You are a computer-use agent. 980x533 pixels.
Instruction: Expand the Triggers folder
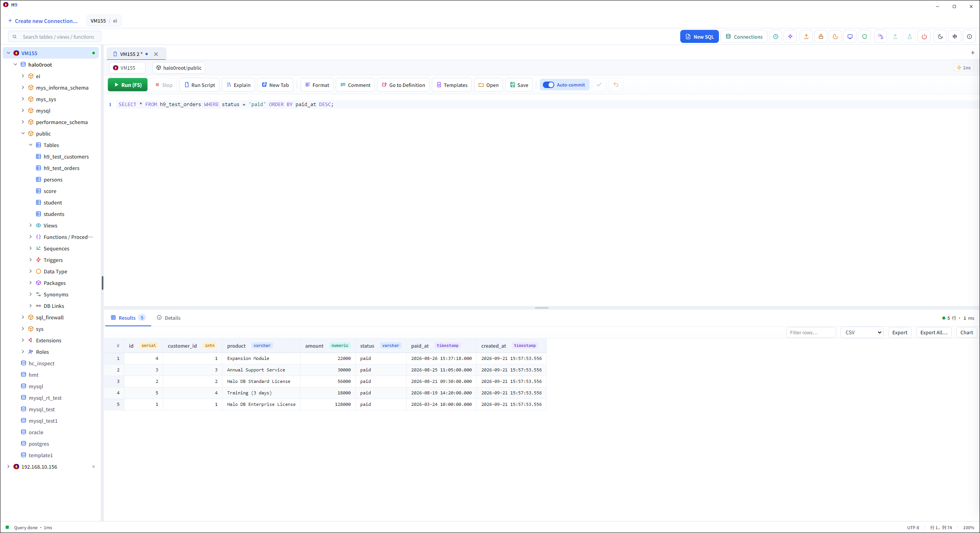(31, 260)
